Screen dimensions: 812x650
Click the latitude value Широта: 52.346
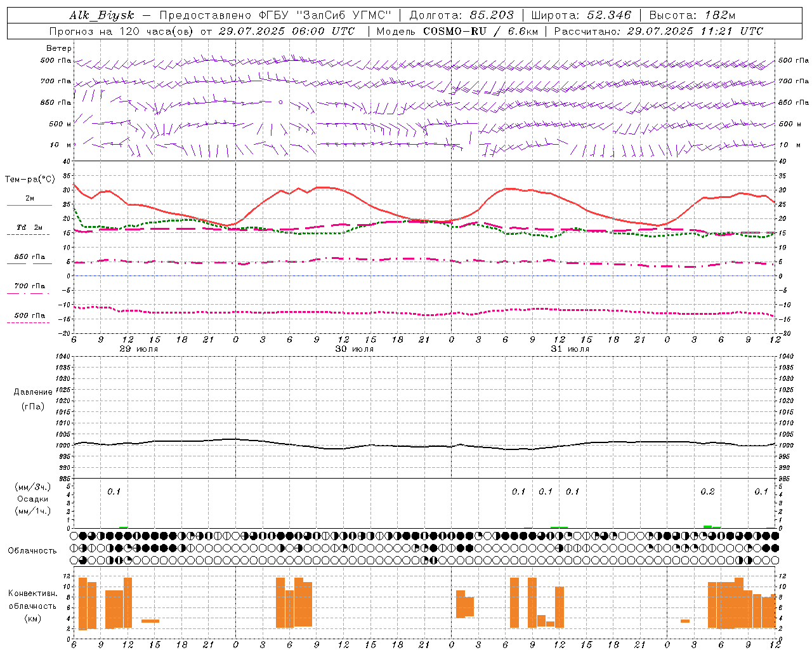(582, 15)
